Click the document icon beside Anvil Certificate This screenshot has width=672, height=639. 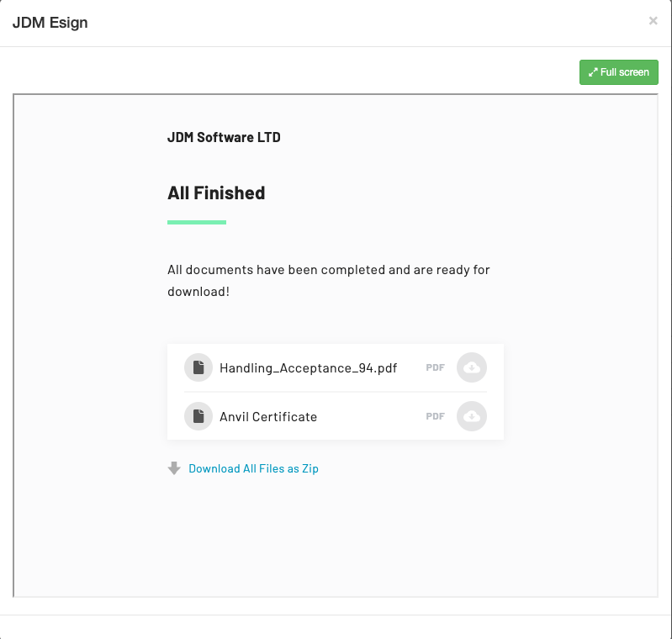click(198, 416)
